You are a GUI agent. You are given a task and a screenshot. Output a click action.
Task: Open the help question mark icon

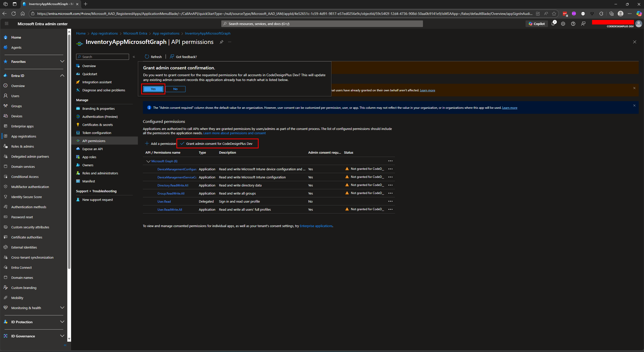click(573, 24)
